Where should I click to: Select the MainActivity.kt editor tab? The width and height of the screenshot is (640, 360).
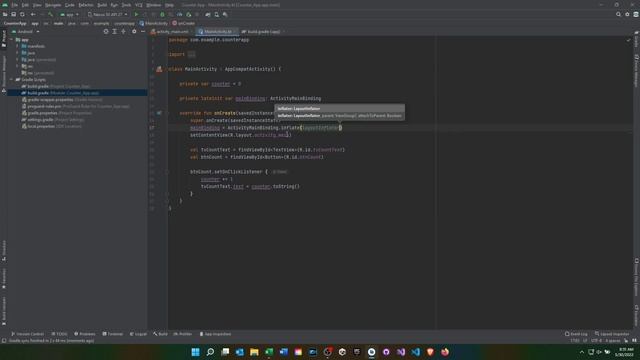pyautogui.click(x=216, y=31)
